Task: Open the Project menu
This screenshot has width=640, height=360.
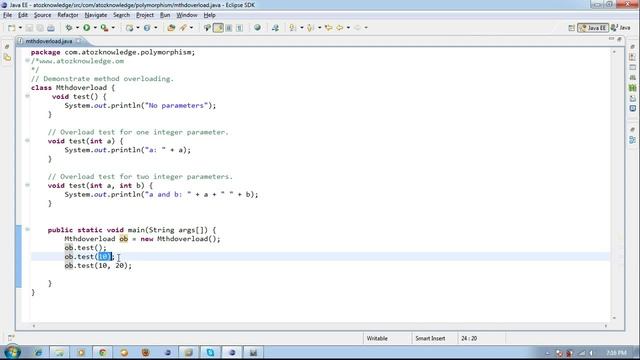Action: point(145,15)
